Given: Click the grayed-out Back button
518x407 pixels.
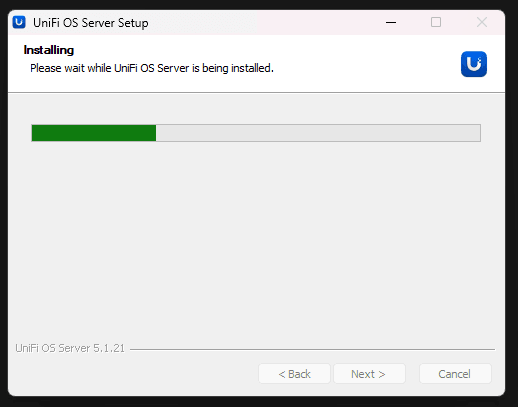Looking at the screenshot, I should pyautogui.click(x=294, y=374).
